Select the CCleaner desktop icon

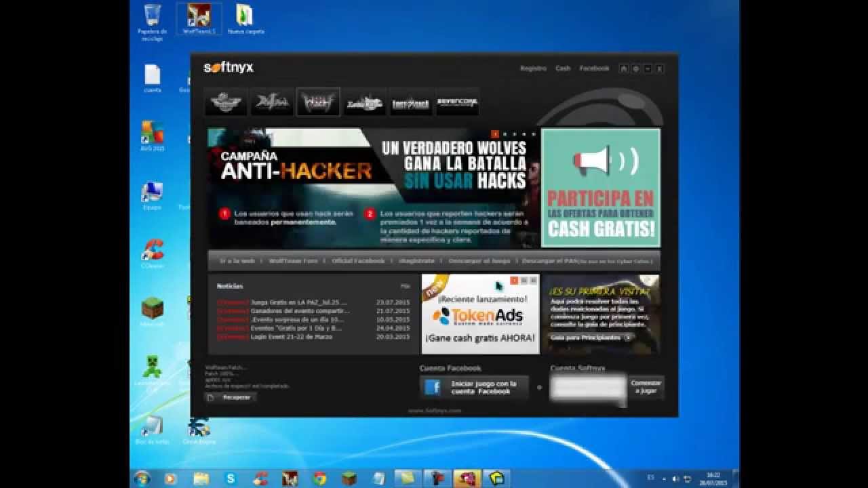click(x=153, y=254)
